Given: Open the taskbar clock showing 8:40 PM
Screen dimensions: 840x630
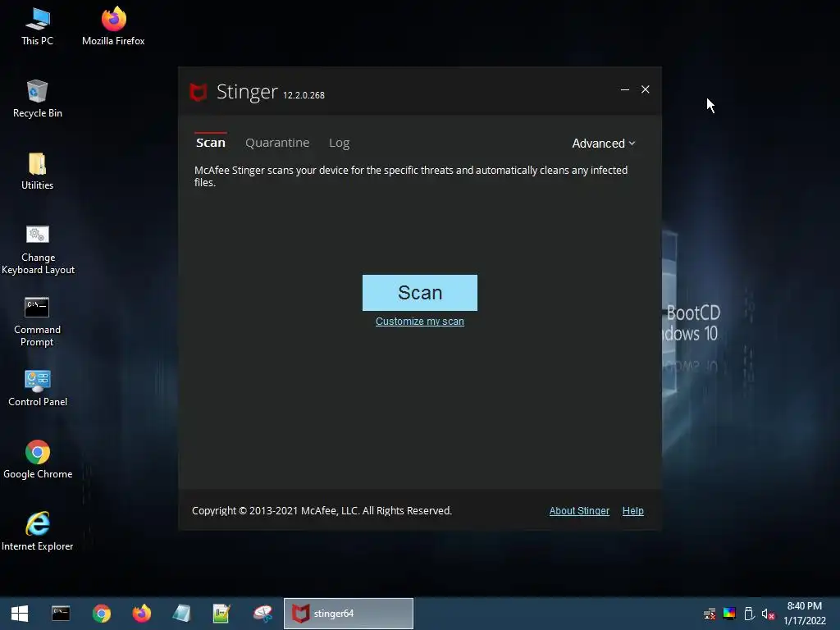Looking at the screenshot, I should point(805,614).
